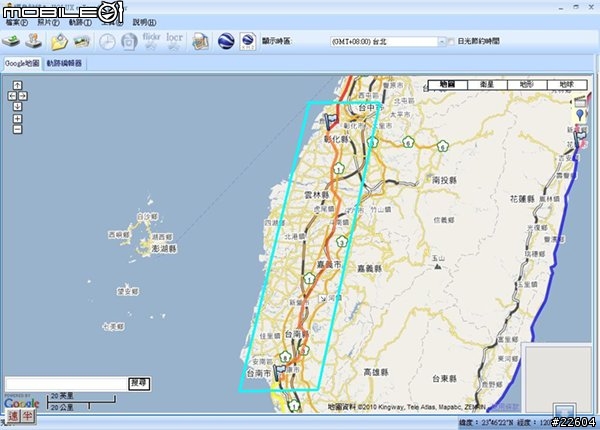This screenshot has width=600, height=430.
Task: Click the 半 half-width IME icon
Action: point(28,416)
